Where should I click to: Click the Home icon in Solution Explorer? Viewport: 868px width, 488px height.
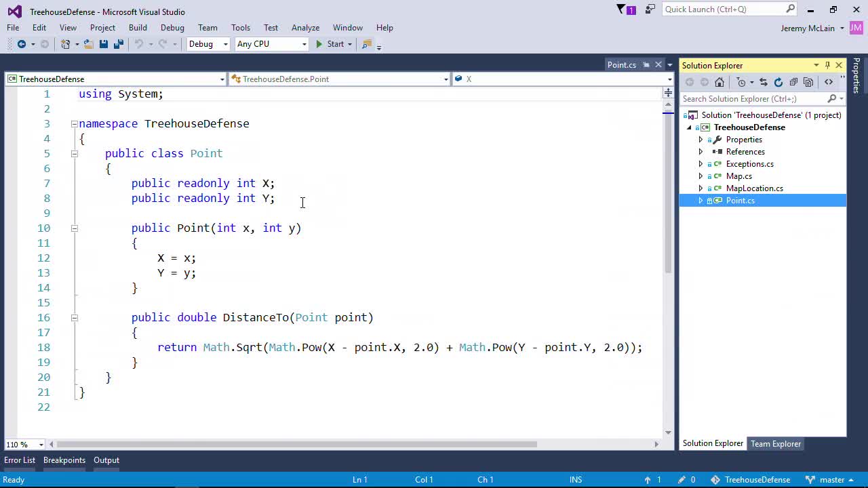(x=719, y=82)
